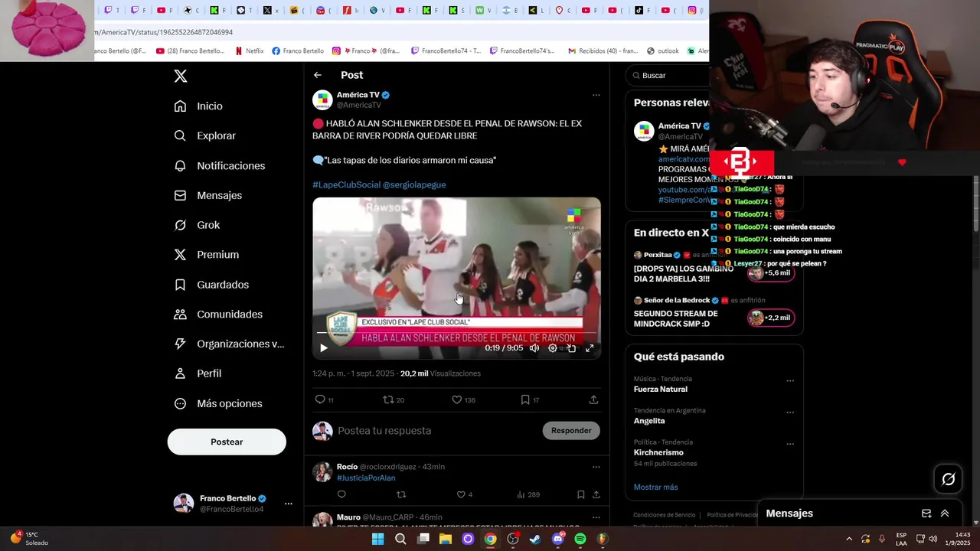Open options for Angelita trend
The height and width of the screenshot is (551, 980).
(x=790, y=412)
